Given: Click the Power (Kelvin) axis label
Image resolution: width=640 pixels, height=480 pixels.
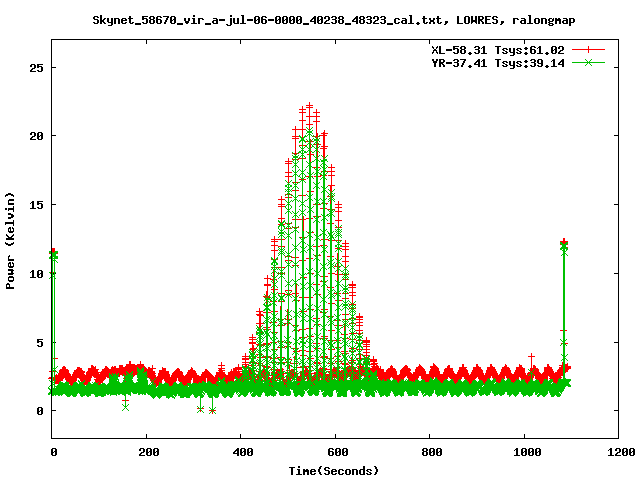Looking at the screenshot, I should coord(10,241).
